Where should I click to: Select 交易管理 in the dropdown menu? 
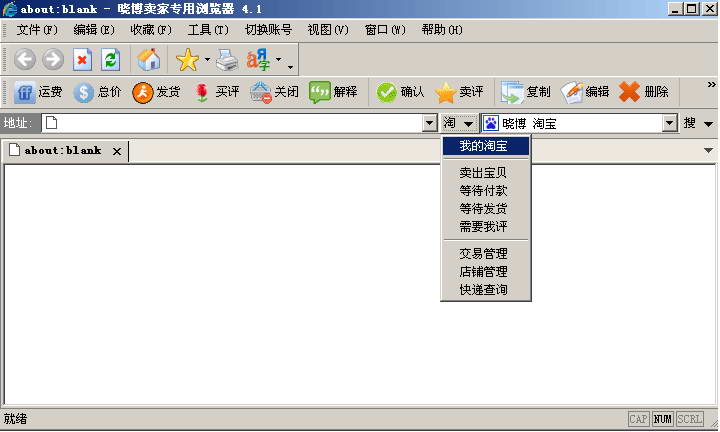pyautogui.click(x=486, y=254)
